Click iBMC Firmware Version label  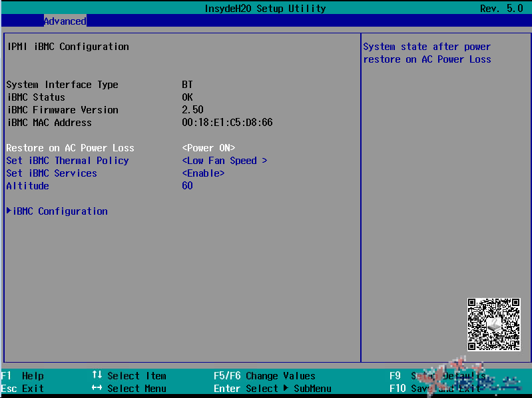[63, 110]
